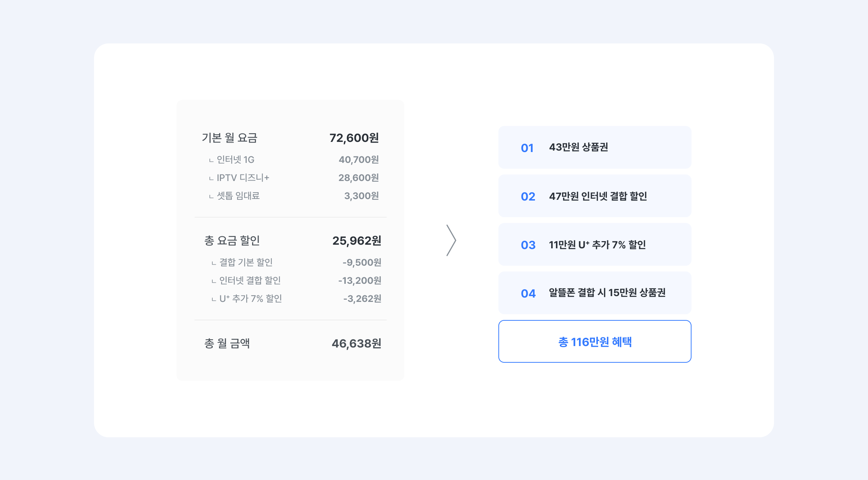Image resolution: width=868 pixels, height=480 pixels.
Task: Click the 인터넷 1G line item
Action: [235, 160]
